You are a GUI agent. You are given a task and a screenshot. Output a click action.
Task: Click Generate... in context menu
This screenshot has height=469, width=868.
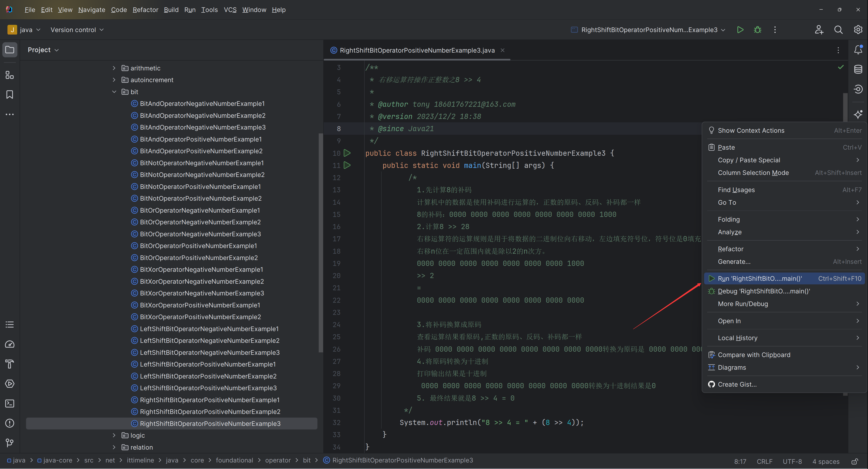784,262
